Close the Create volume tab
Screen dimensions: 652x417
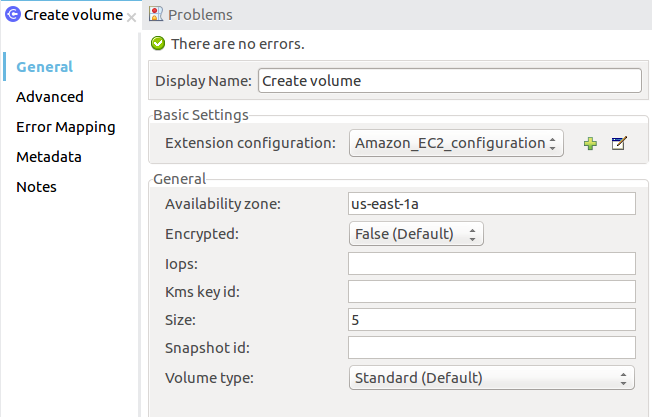pyautogui.click(x=132, y=17)
